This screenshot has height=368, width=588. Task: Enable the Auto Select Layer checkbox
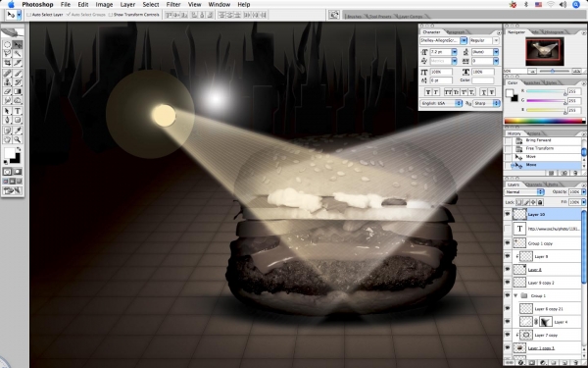pos(28,15)
